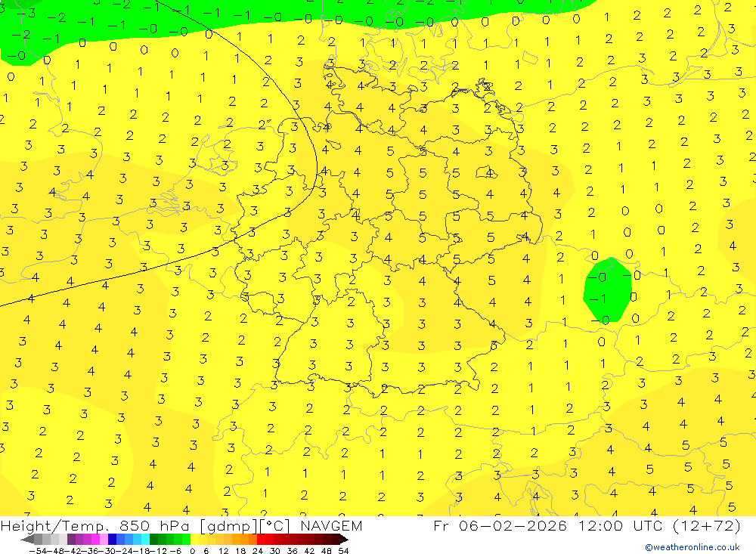Screen dimensions: 756x554
Task: Click the right arrow end of color scale
Action: [x=343, y=539]
